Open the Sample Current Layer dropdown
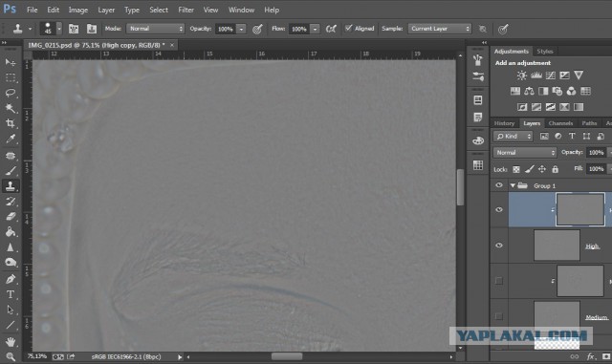The width and height of the screenshot is (612, 364). pos(440,29)
